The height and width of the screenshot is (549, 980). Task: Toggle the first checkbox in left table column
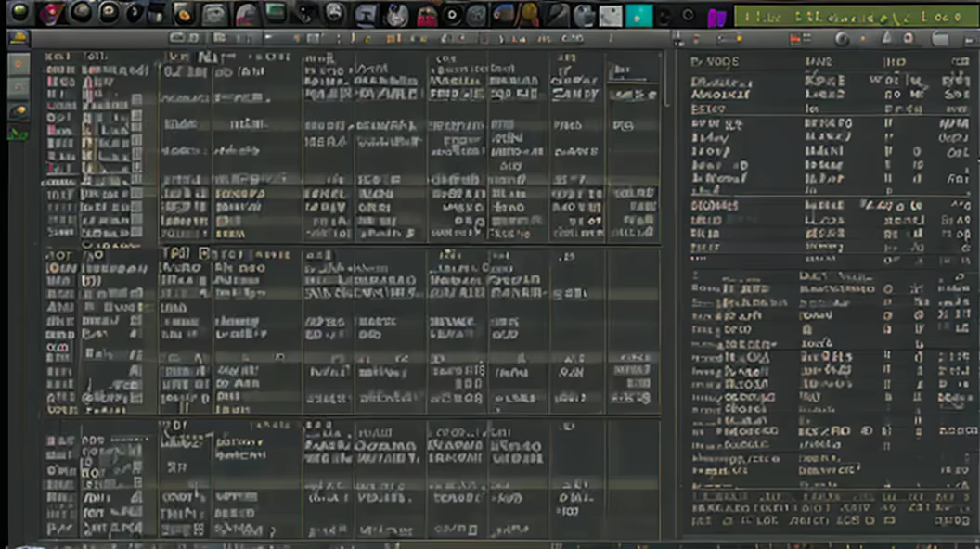[x=136, y=98]
